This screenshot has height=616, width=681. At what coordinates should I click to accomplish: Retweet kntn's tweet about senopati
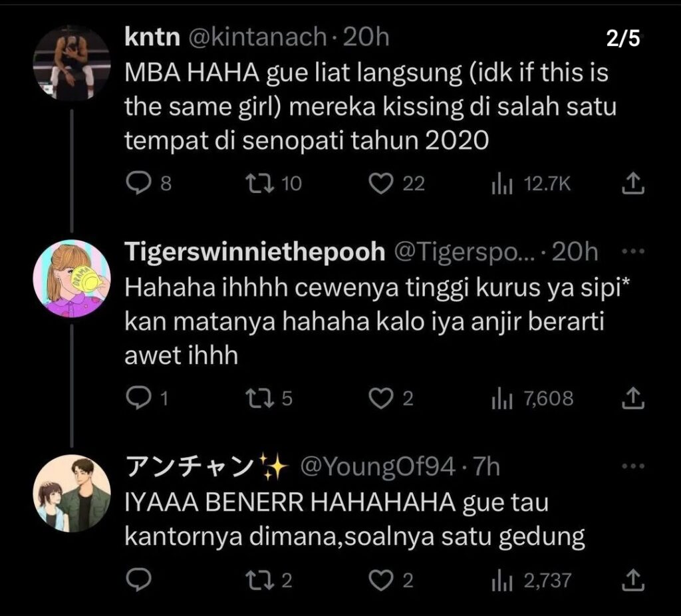(x=255, y=183)
